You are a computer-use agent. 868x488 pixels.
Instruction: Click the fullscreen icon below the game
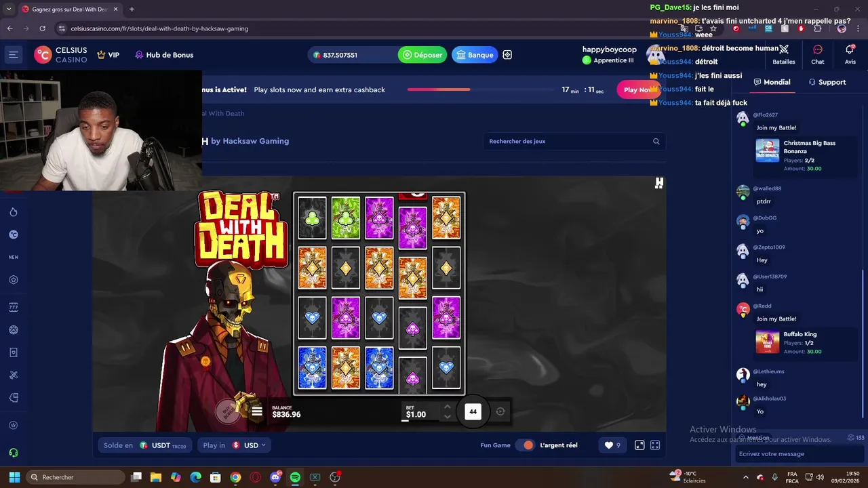tap(655, 445)
